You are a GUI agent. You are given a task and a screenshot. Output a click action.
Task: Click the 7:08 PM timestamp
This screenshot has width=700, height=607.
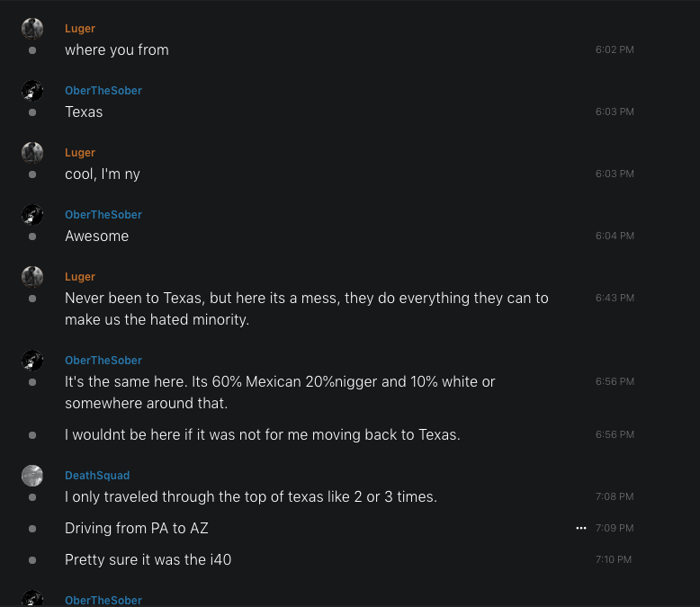pos(615,496)
